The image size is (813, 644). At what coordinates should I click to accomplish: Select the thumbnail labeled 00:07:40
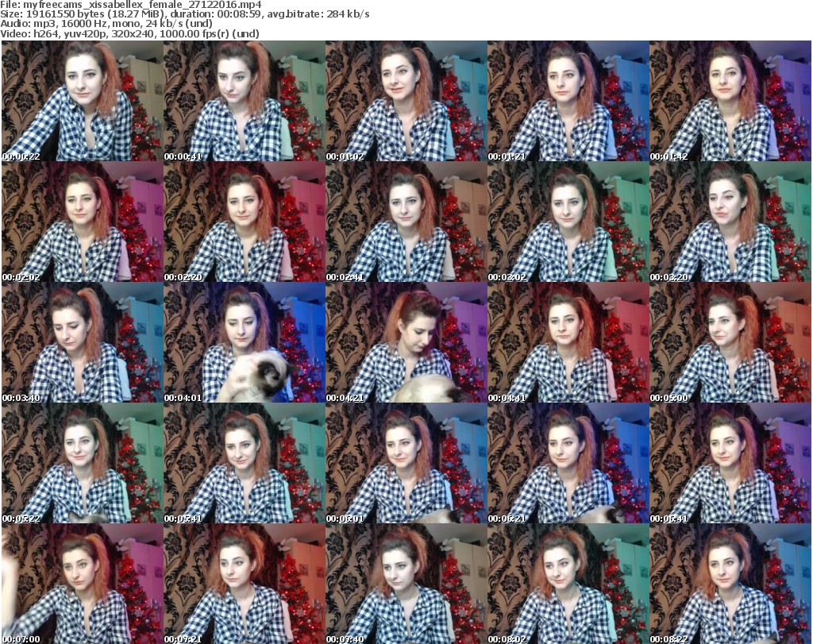(406, 584)
